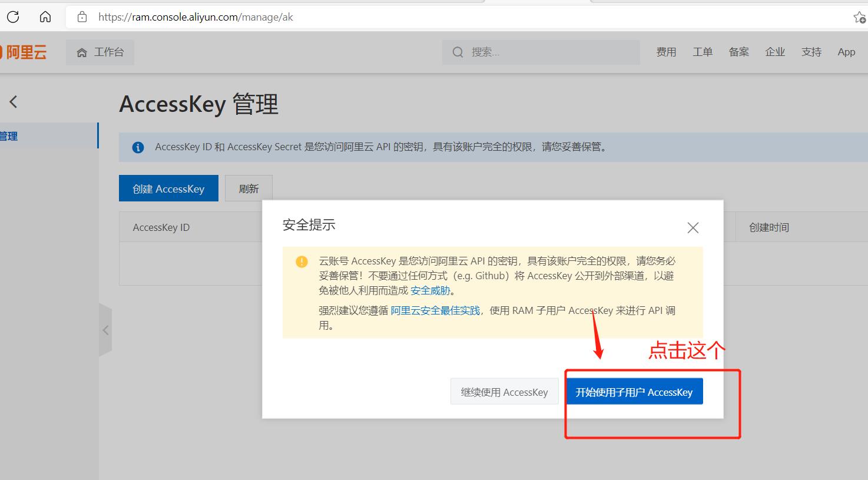Click the magnifier icon in the search box

(x=458, y=52)
